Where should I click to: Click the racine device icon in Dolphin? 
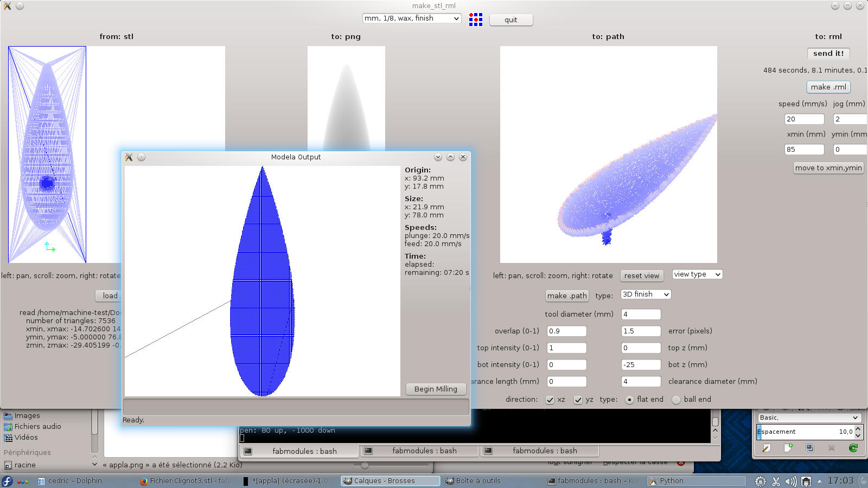(8, 465)
